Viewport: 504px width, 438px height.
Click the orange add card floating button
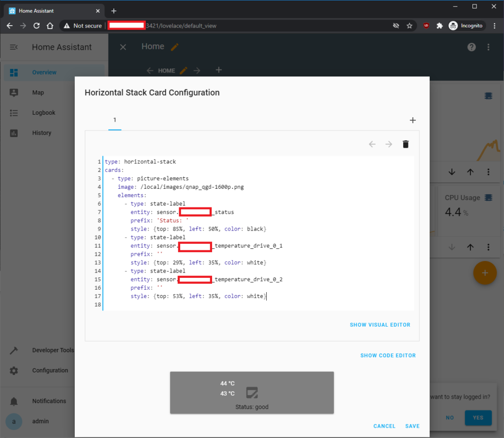point(485,273)
